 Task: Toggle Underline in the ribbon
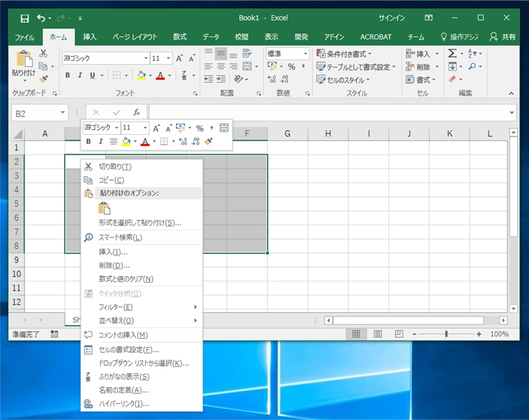pyautogui.click(x=92, y=75)
